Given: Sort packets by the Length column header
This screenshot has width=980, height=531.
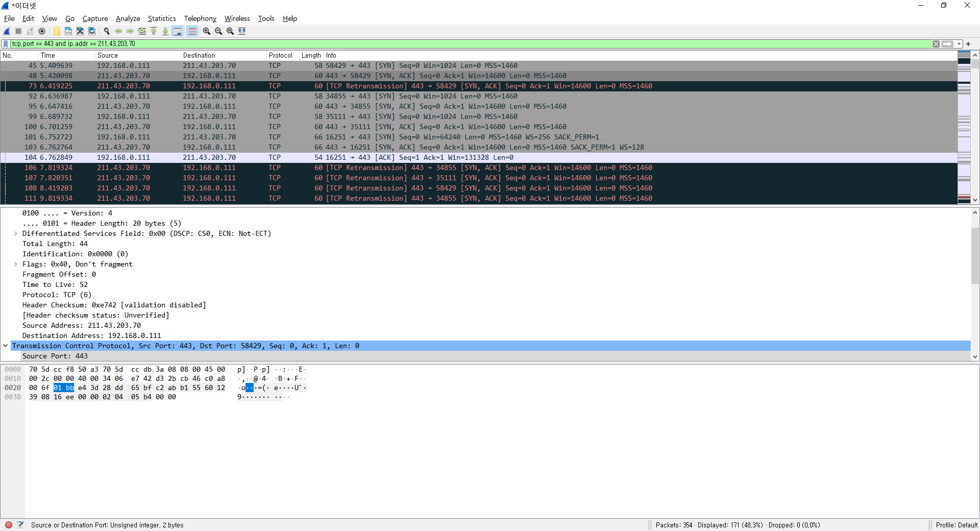Looking at the screenshot, I should tap(311, 55).
